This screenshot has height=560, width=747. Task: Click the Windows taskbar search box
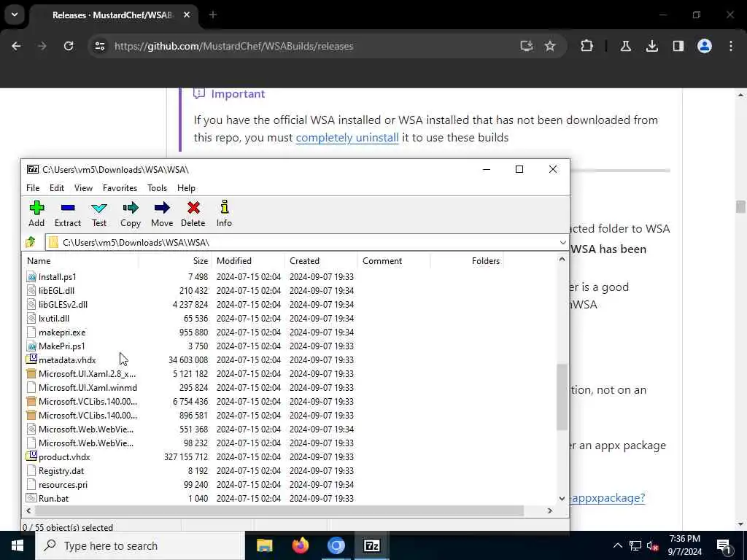[140, 545]
